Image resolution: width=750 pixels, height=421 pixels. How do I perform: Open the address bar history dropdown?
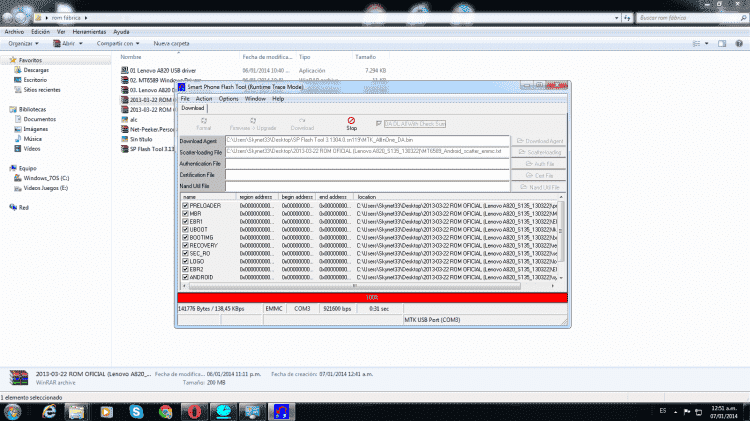pos(617,18)
